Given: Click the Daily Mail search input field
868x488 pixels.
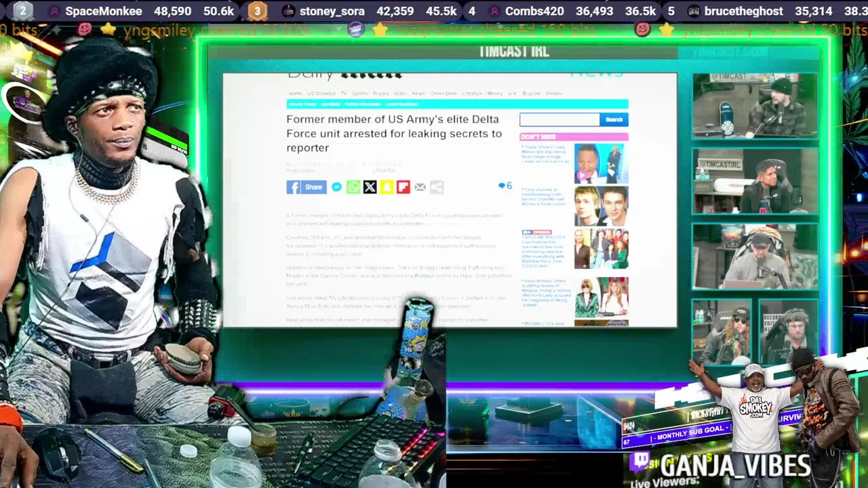Looking at the screenshot, I should (559, 120).
